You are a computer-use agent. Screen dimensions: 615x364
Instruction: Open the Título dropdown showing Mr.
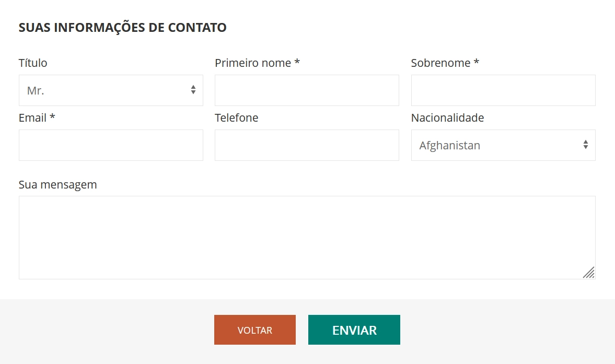point(105,90)
